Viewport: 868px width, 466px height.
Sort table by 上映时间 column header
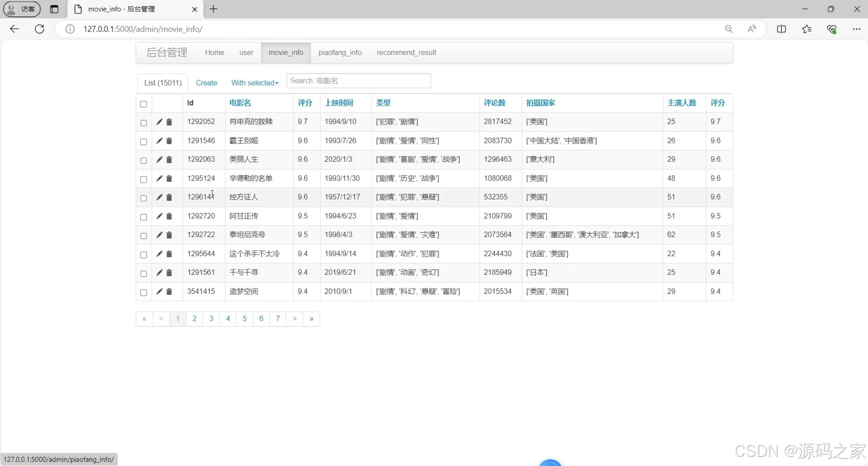[339, 103]
